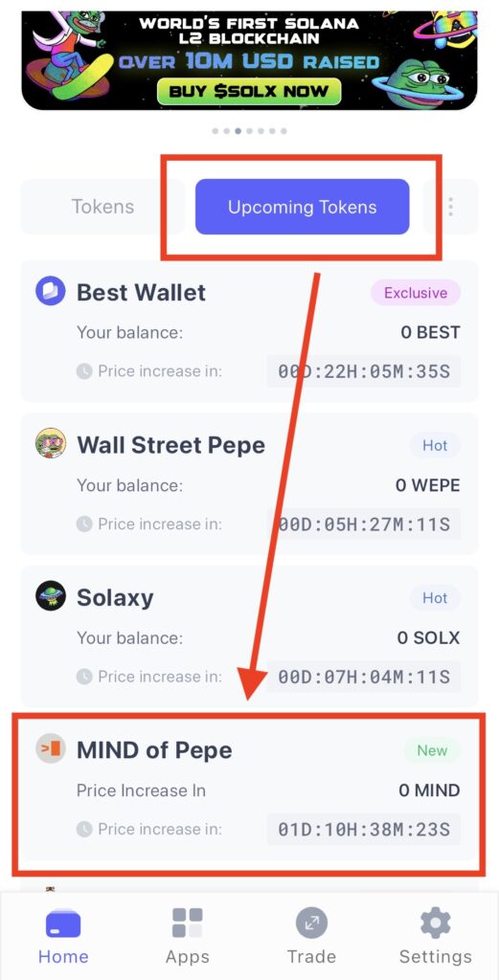Select the active third banner carousel dot
Image resolution: width=499 pixels, height=980 pixels.
(x=238, y=131)
